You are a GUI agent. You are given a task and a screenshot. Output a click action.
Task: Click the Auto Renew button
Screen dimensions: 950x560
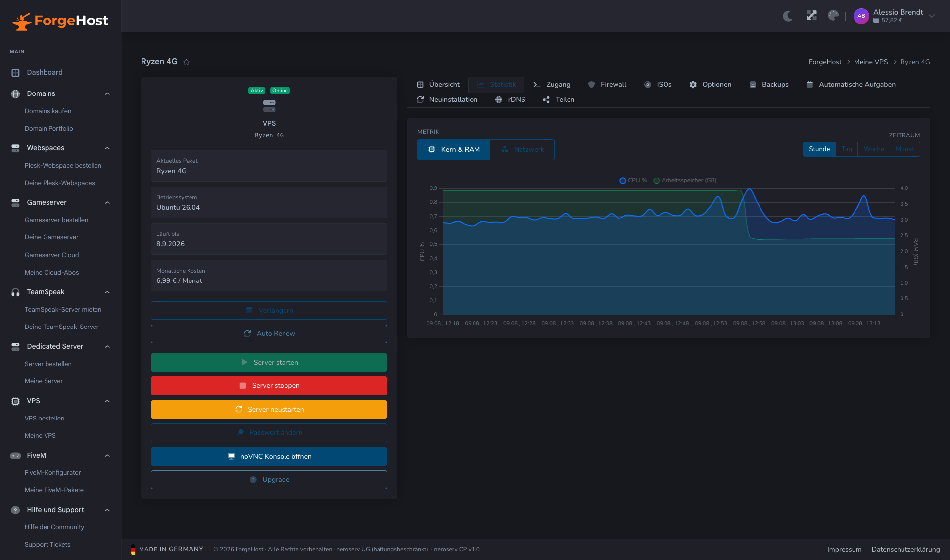click(269, 334)
